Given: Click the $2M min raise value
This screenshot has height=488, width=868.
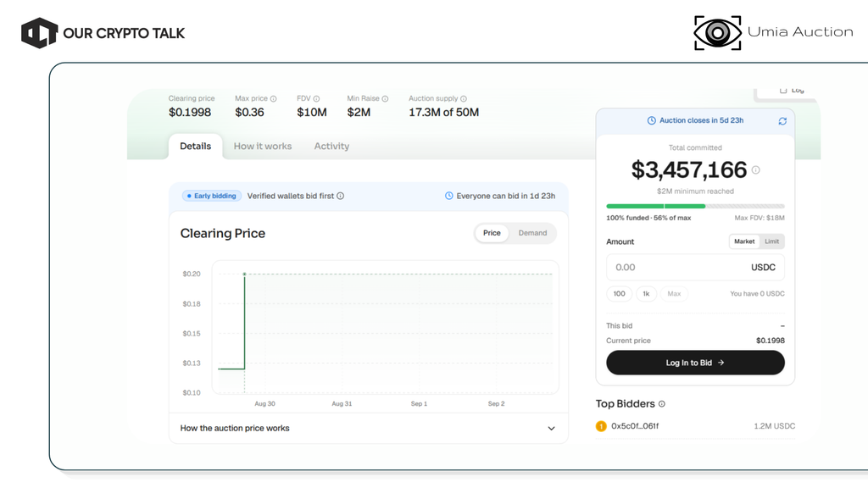Looking at the screenshot, I should point(359,113).
